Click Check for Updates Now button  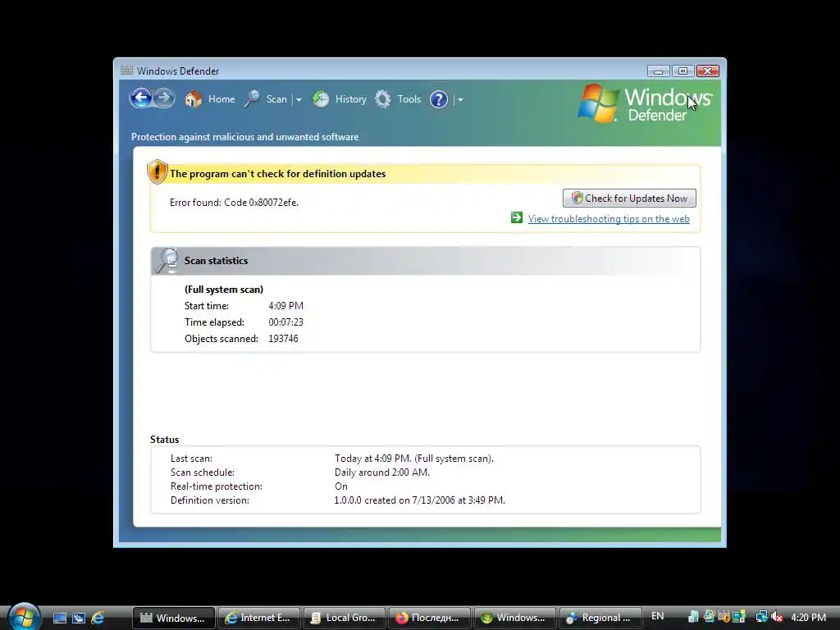(629, 199)
